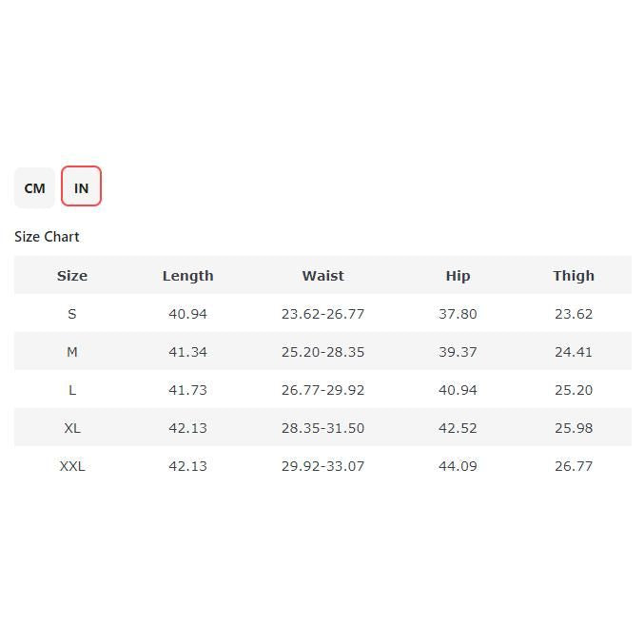The width and height of the screenshot is (644, 644).
Task: Switch size units to CM
Action: pos(34,187)
